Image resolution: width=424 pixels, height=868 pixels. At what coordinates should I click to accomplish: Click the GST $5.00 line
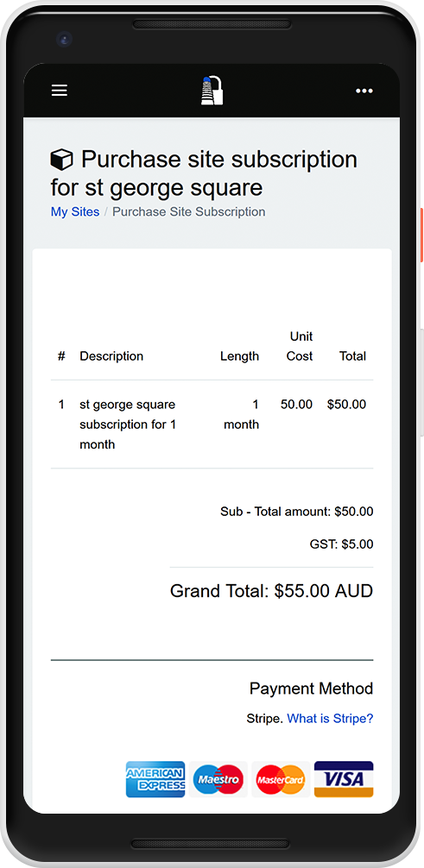[341, 544]
